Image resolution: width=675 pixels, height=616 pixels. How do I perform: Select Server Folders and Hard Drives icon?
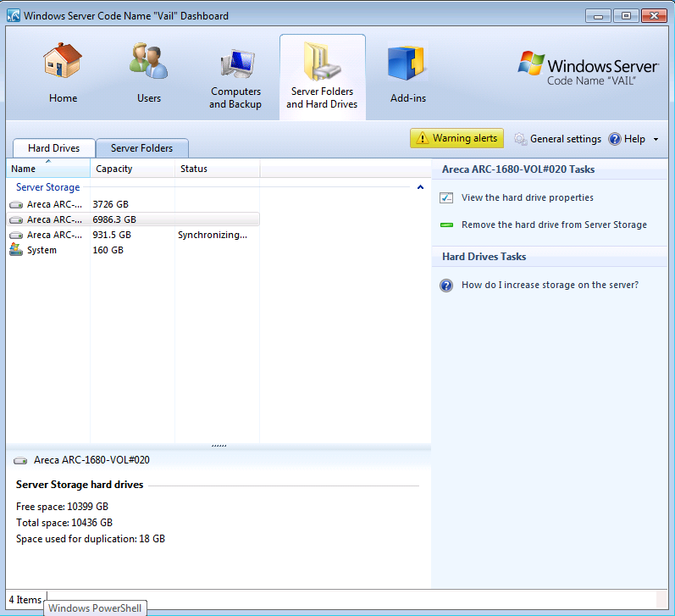[x=322, y=62]
